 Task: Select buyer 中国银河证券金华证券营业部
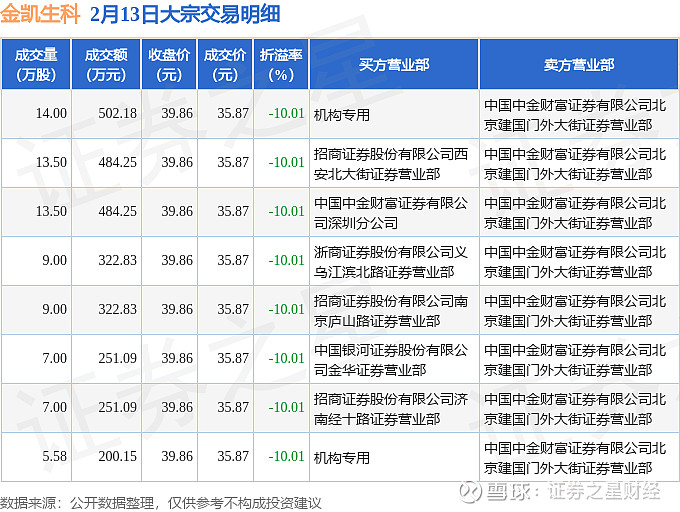coord(391,360)
